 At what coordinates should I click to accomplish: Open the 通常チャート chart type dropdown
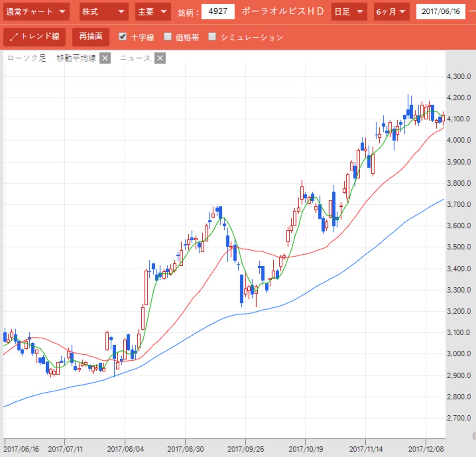[x=36, y=12]
